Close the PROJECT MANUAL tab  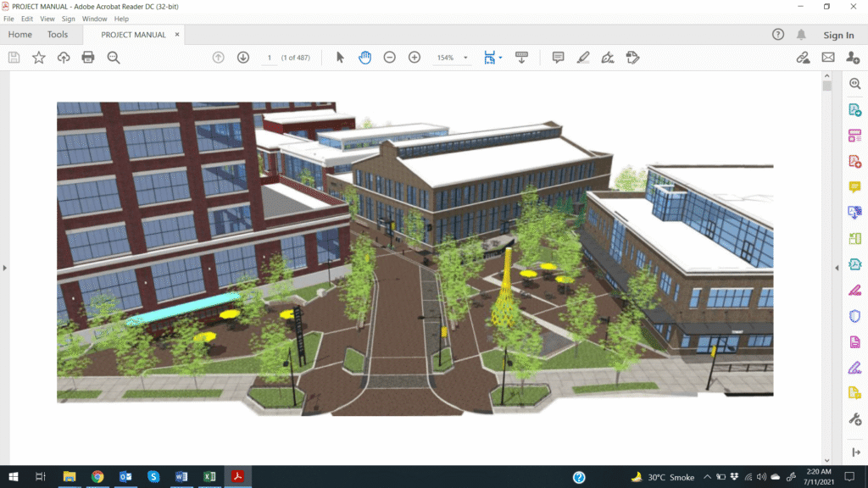177,35
